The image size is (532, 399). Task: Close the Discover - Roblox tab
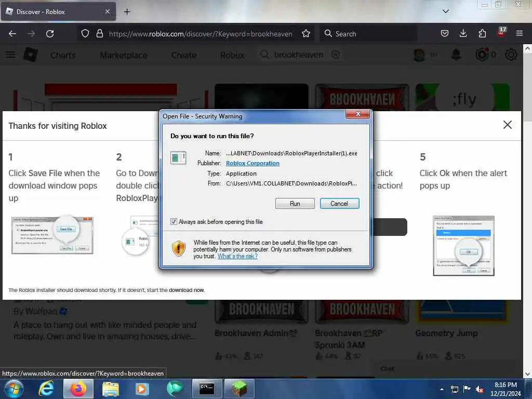click(108, 12)
